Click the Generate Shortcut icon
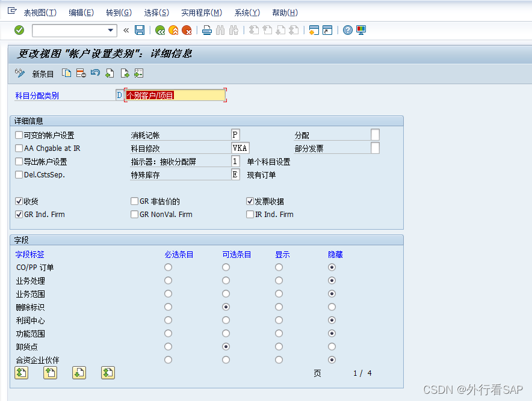Screen dimensions: 532x401 click(x=327, y=30)
